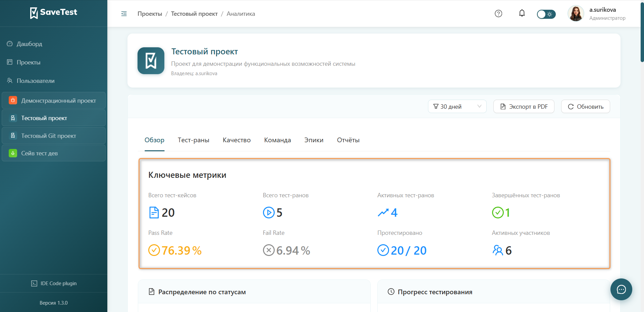Switch to Отчёты tab
This screenshot has width=644, height=312.
(x=348, y=140)
